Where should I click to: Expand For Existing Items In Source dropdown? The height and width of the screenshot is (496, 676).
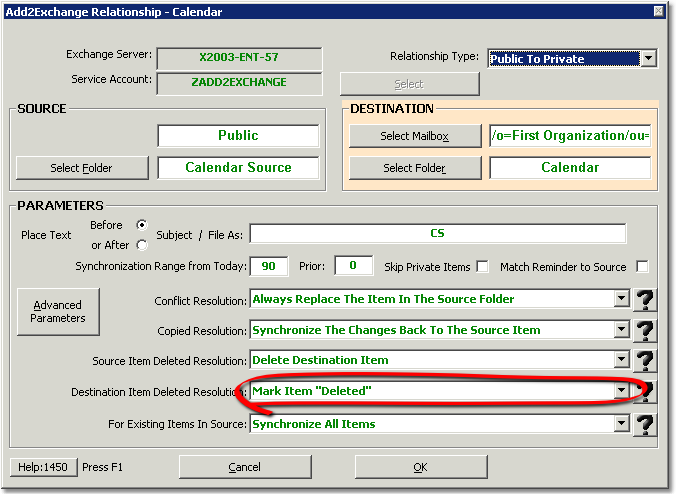(x=621, y=424)
